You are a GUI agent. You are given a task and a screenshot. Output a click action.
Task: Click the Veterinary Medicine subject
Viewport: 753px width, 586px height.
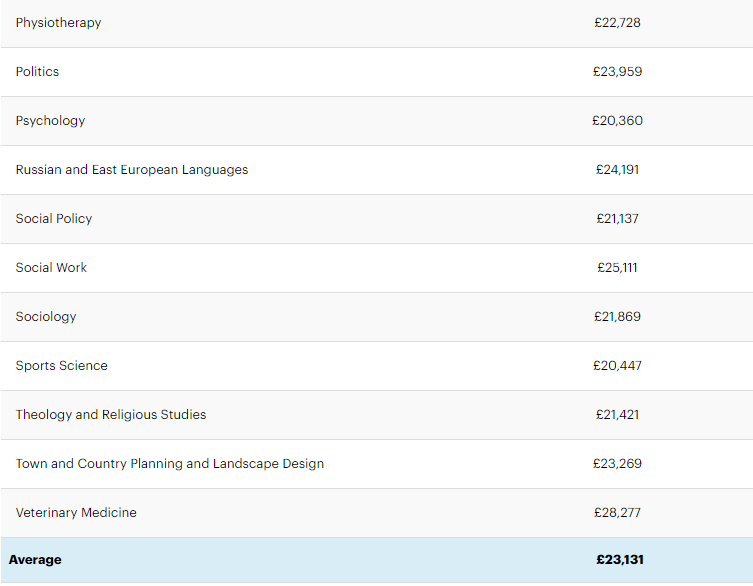click(x=76, y=512)
